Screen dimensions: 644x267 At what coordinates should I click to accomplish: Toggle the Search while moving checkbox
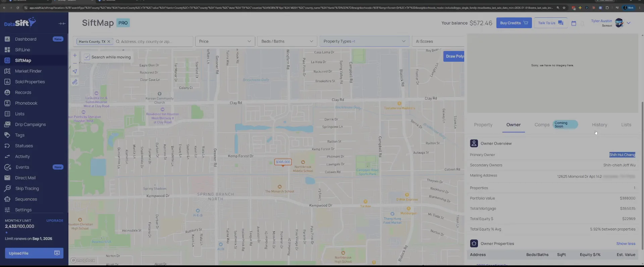[87, 57]
